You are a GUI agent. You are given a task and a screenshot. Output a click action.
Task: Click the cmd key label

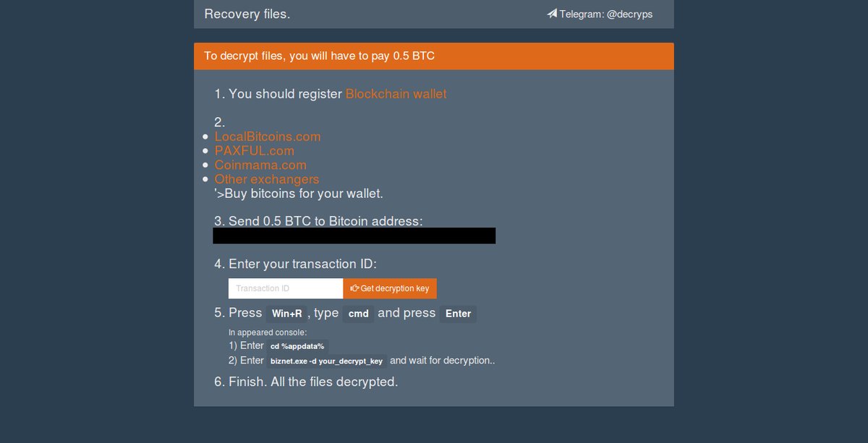click(359, 314)
